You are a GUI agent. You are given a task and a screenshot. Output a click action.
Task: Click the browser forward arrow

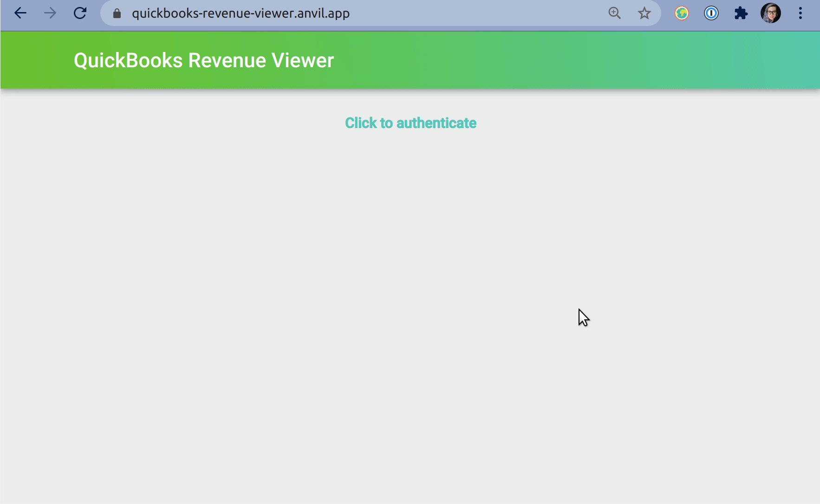tap(50, 13)
